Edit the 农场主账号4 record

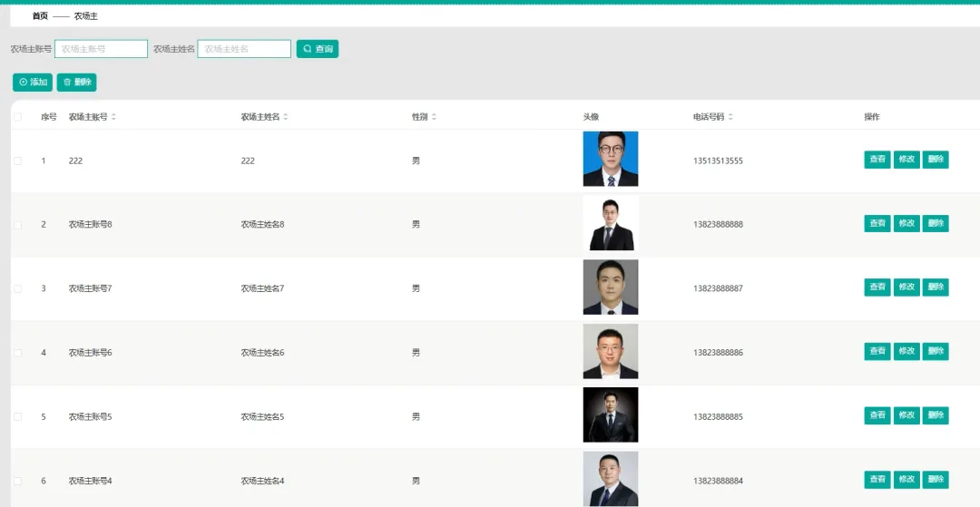(x=906, y=480)
